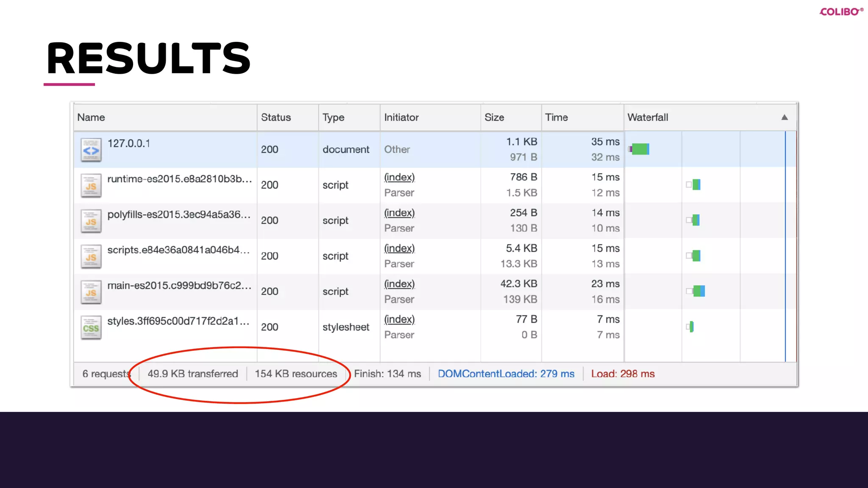Screen dimensions: 868x488
Task: Click the 49.9 KB transferred summary
Action: 193,374
